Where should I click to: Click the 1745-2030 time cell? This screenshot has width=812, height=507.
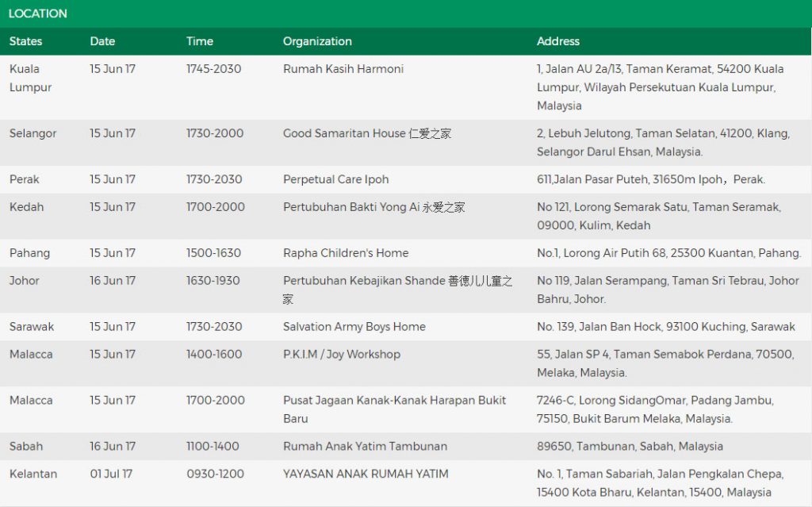point(214,69)
